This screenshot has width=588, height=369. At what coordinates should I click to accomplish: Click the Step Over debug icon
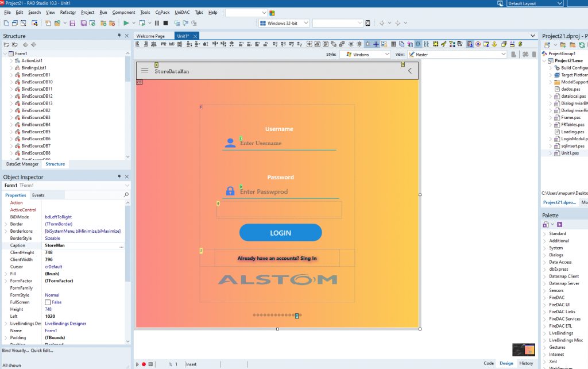[x=185, y=23]
